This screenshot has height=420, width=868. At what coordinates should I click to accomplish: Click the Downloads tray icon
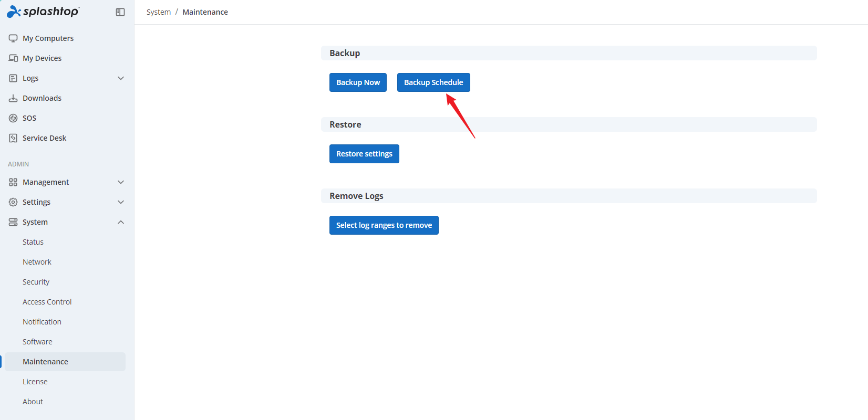(x=13, y=98)
